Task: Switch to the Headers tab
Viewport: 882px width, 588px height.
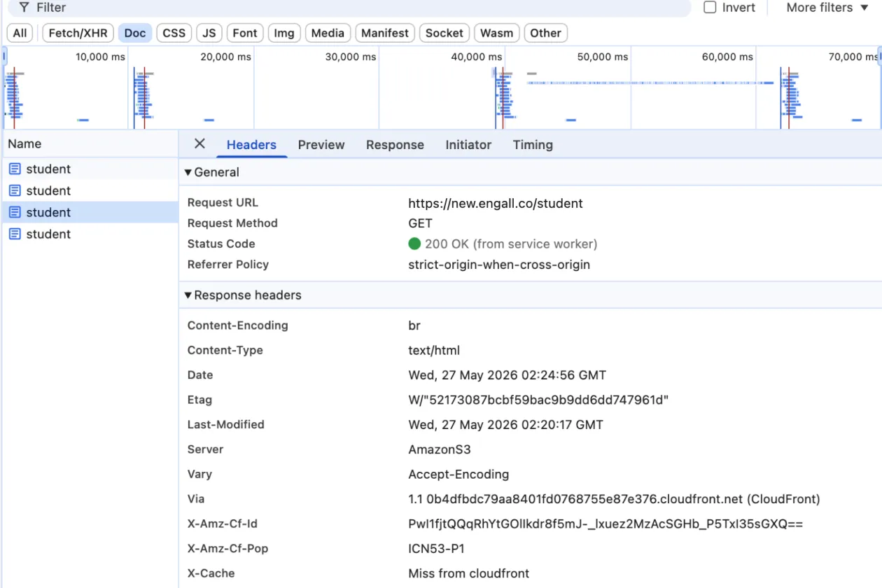Action: [251, 145]
